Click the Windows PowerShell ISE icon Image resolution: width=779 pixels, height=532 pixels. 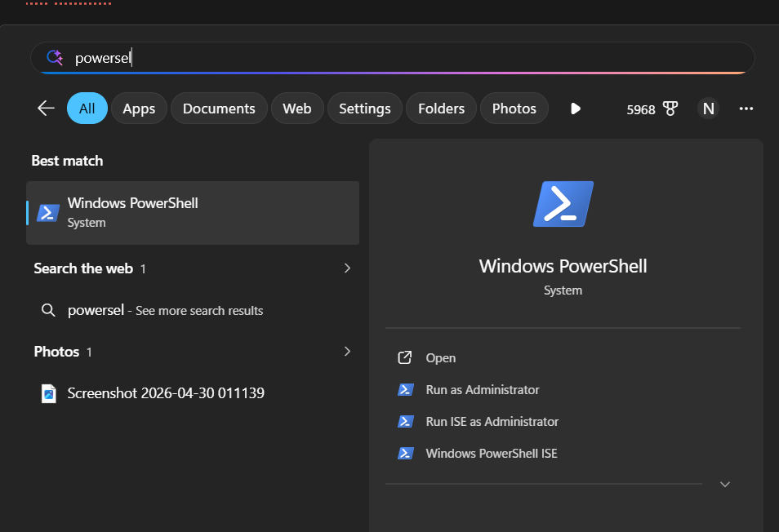405,453
